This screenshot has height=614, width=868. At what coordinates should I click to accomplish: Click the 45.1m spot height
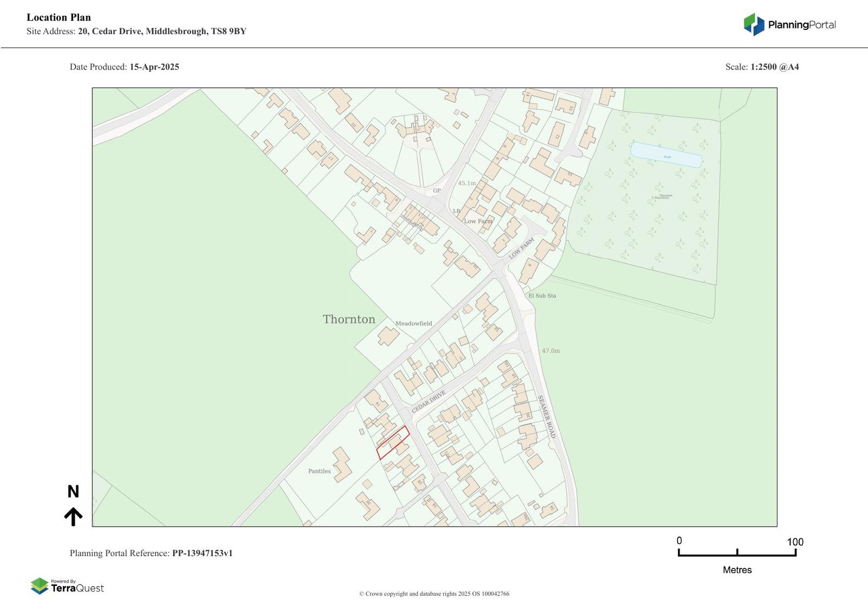pyautogui.click(x=467, y=183)
